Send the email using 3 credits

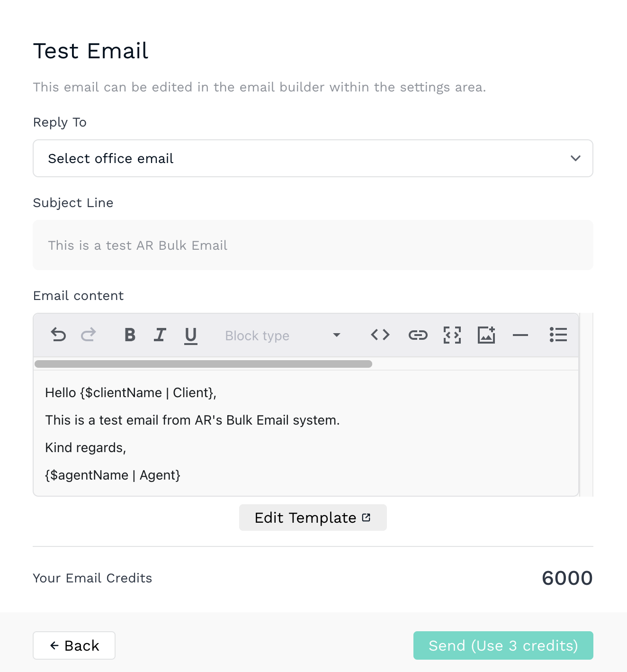click(503, 645)
